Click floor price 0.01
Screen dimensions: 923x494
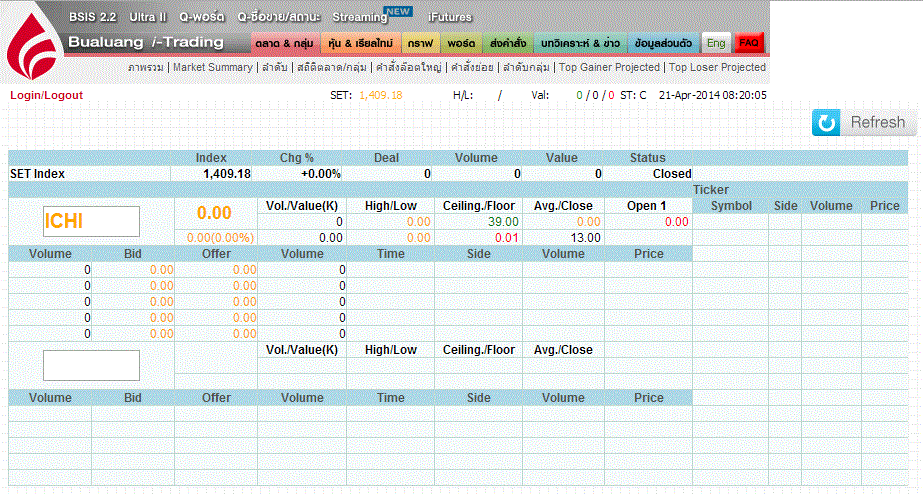507,238
